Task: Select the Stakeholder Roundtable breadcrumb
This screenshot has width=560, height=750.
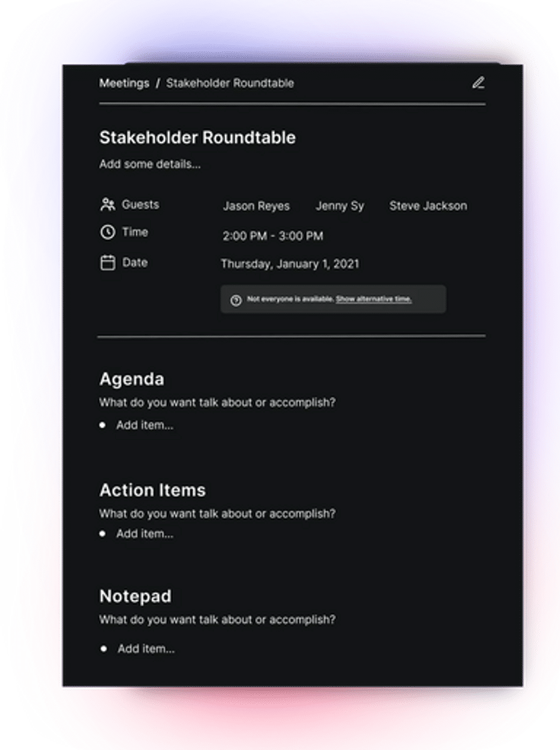Action: (230, 83)
